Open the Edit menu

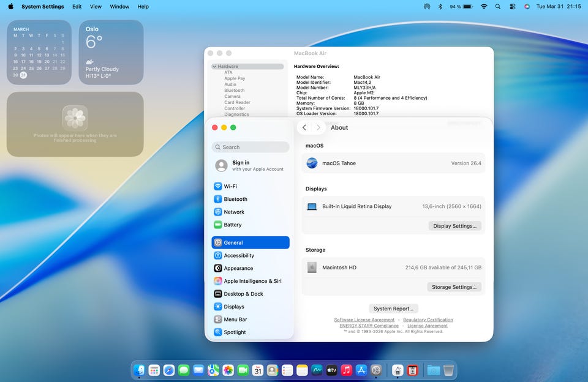77,7
